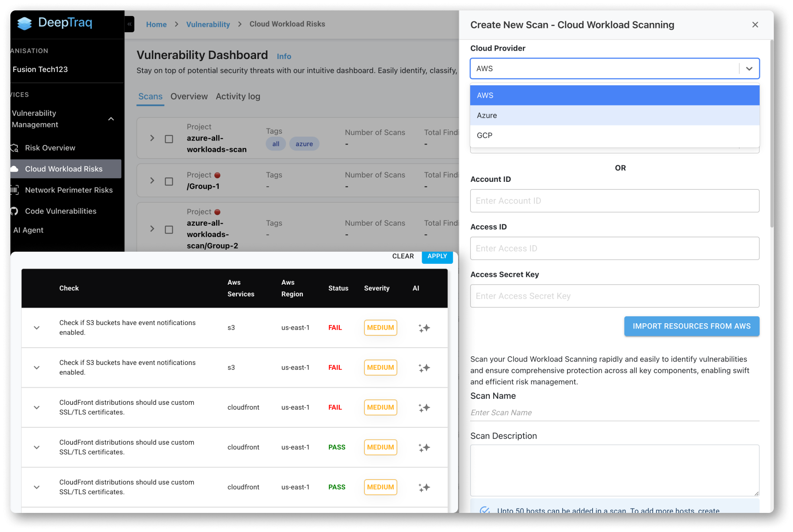Click the 'azure' tag chip
Screen dimensions: 793x532
(x=304, y=144)
